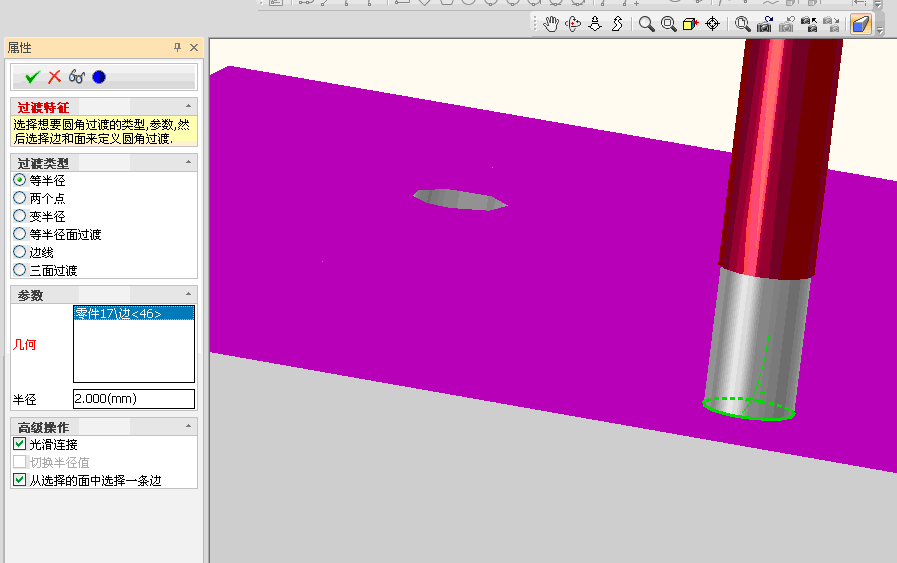This screenshot has height=563, width=897.
Task: Select the 三面过渡 radio option
Action: click(20, 270)
